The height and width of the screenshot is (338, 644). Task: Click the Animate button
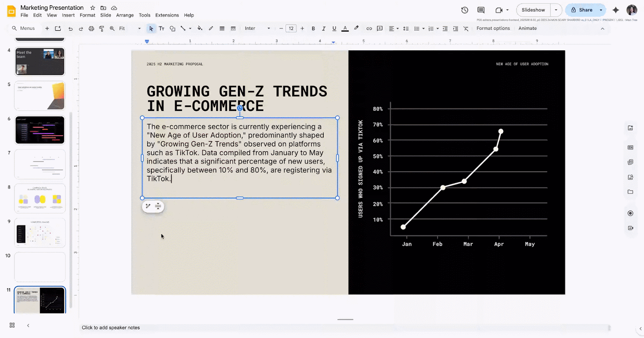pyautogui.click(x=527, y=29)
